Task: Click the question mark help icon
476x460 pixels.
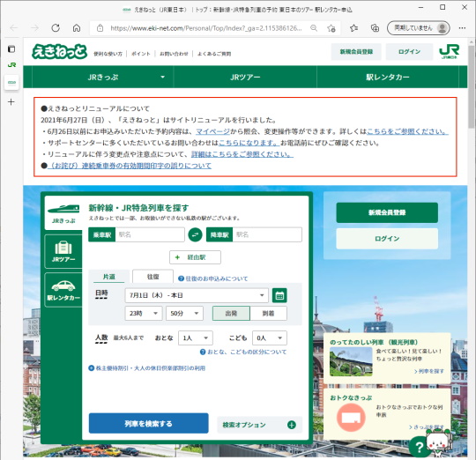Action: pos(420,447)
